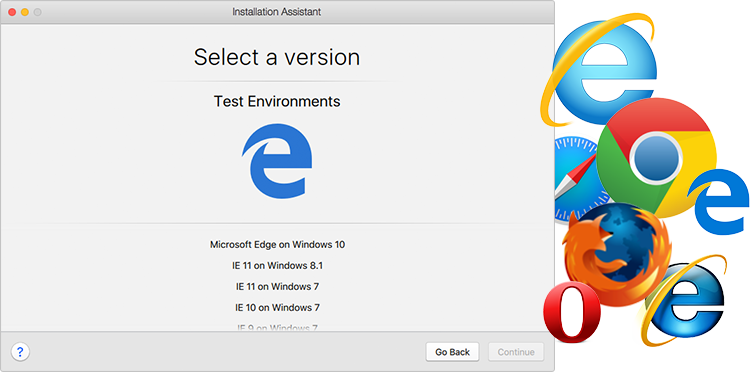Click the dark-blue Internet Explorer icon at bottom
This screenshot has width=750, height=372.
click(684, 300)
